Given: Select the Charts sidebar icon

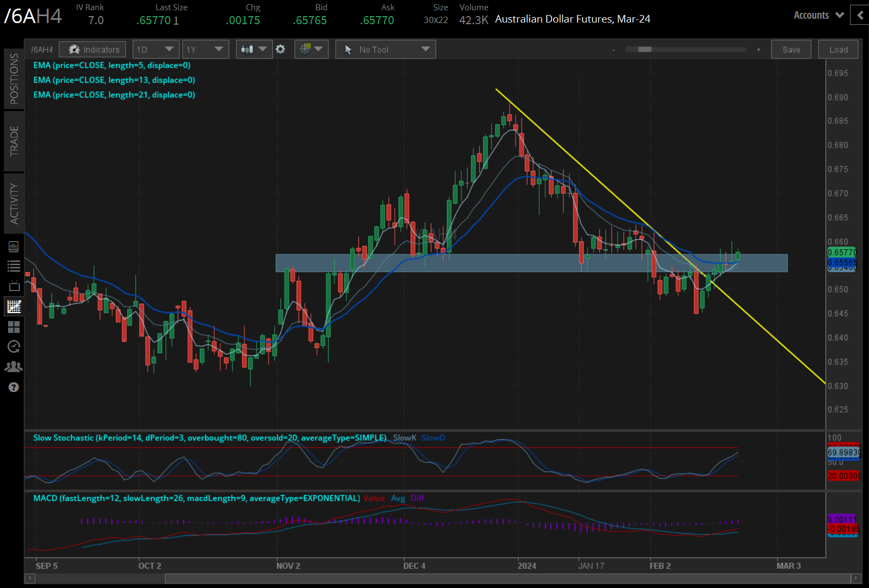Looking at the screenshot, I should 14,306.
